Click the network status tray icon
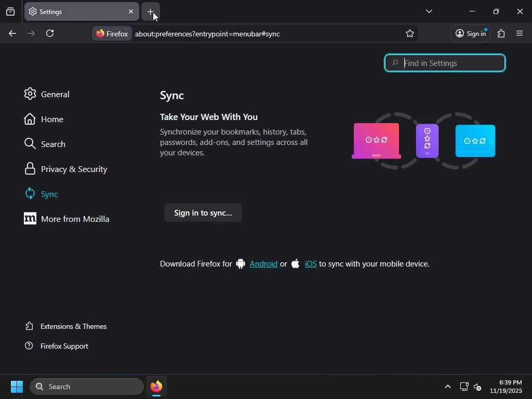The width and height of the screenshot is (532, 399). pyautogui.click(x=464, y=387)
